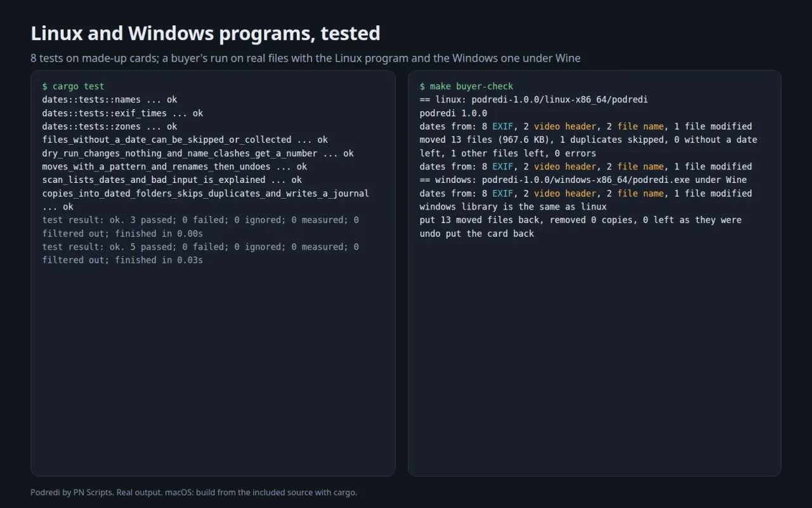The width and height of the screenshot is (812, 508).
Task: Click the "$ make buyer-check" command line
Action: click(x=466, y=86)
